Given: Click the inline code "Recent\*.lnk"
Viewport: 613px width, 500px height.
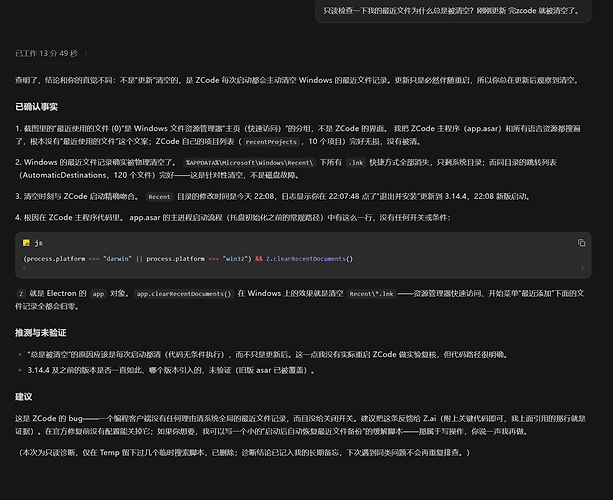Looking at the screenshot, I should tap(371, 294).
